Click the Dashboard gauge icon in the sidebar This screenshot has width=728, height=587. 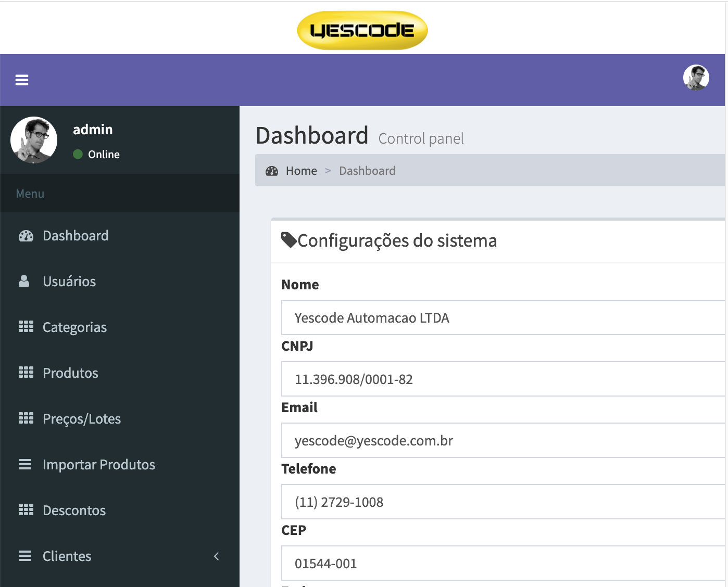[x=26, y=236]
